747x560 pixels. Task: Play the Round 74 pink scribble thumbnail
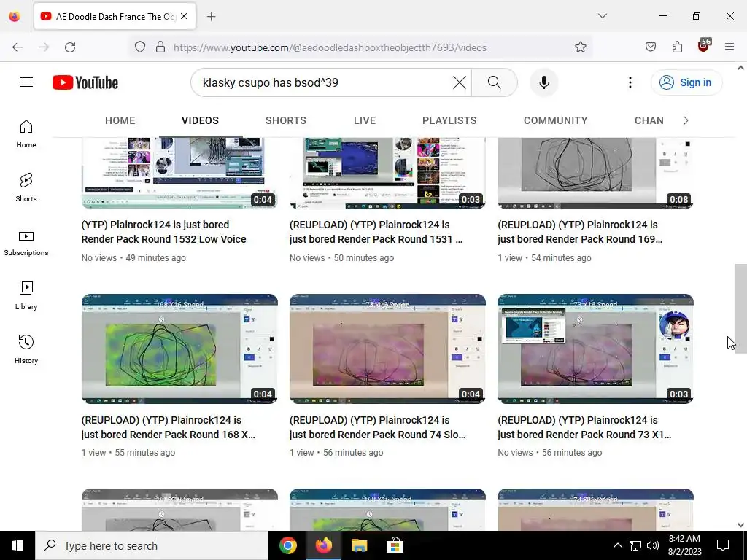coord(387,349)
